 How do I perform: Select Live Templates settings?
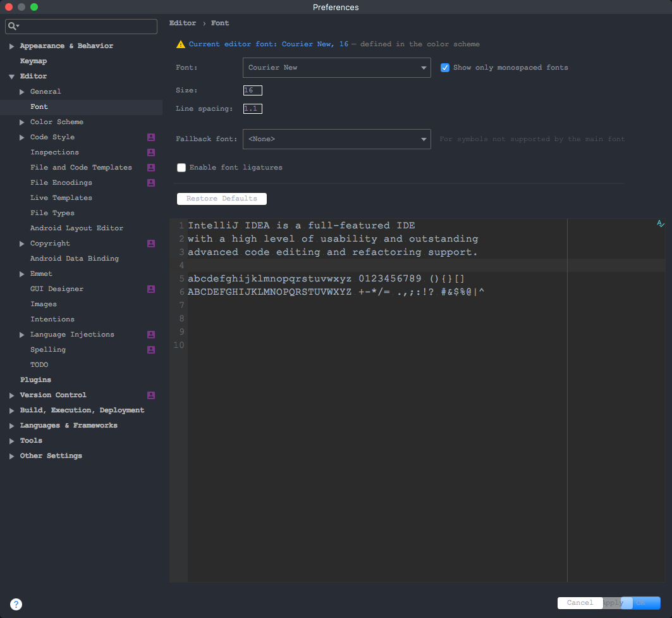pos(61,198)
